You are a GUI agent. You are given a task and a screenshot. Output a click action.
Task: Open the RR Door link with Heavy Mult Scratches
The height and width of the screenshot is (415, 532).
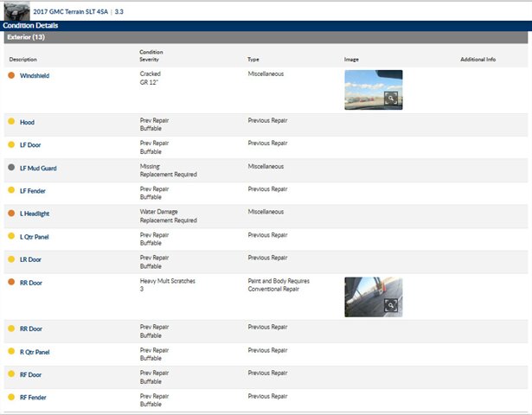tap(31, 282)
